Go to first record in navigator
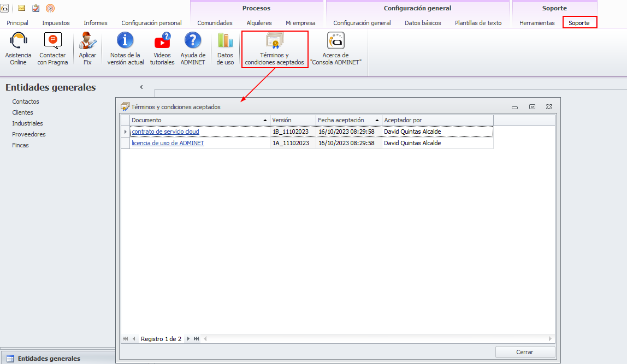 [x=125, y=339]
